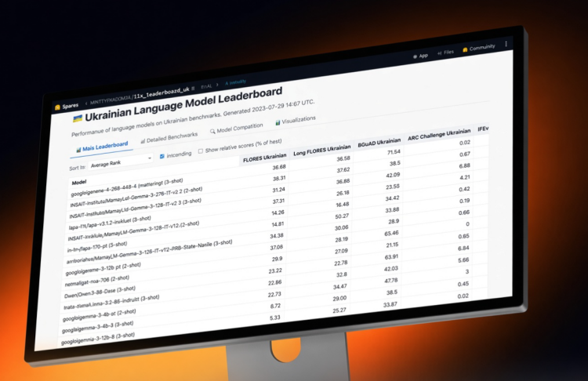Click the ARC Challenge value 5.66
588x381 pixels.
463,259
